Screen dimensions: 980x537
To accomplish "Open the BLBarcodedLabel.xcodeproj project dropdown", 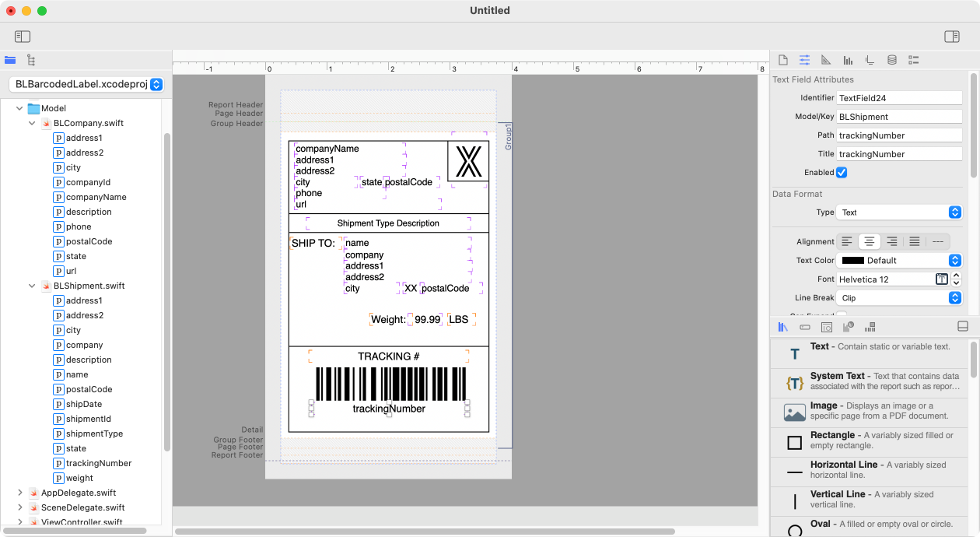I will (86, 84).
